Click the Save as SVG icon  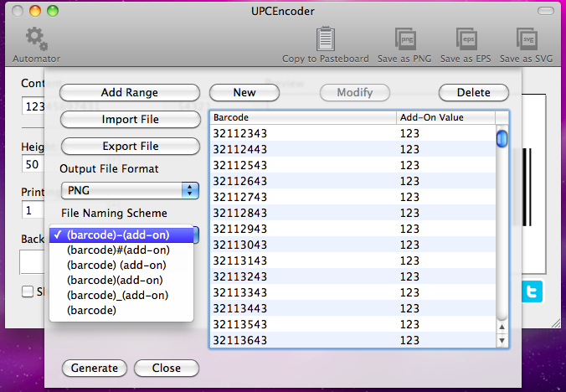pos(527,39)
